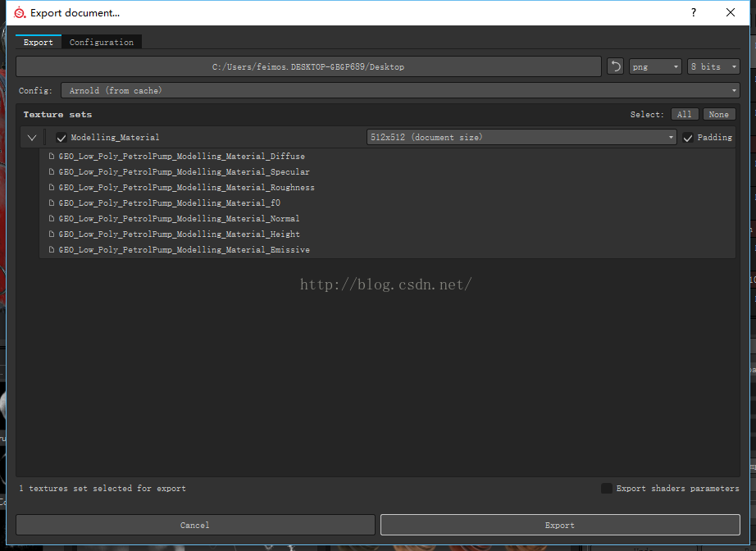Click file icon beside the Material_Diffuse entry
This screenshot has height=551, width=756.
coord(51,156)
